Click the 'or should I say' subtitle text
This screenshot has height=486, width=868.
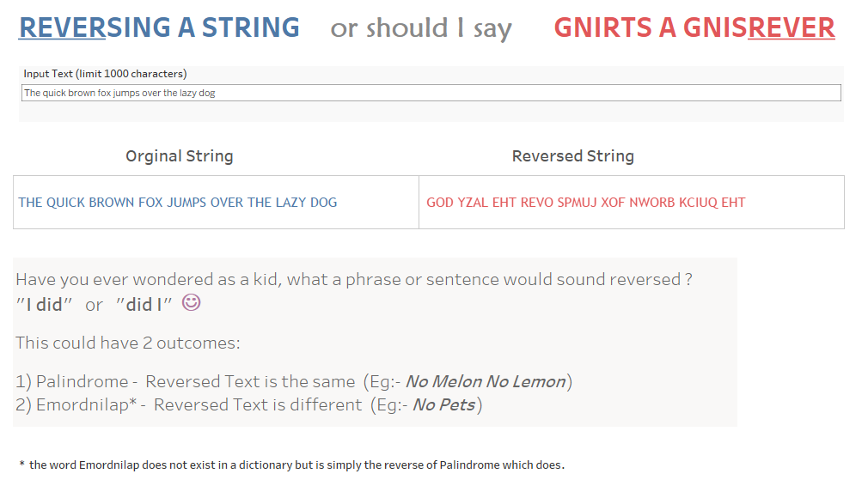pos(421,28)
